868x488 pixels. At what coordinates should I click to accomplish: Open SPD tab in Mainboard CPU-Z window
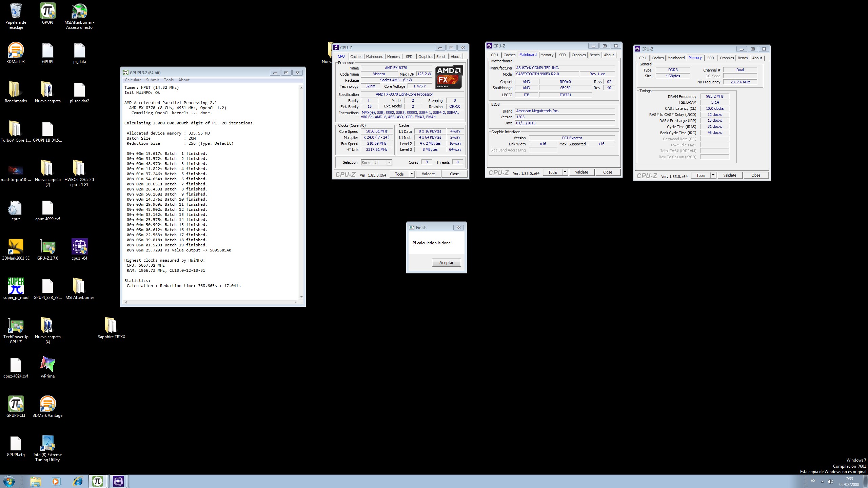pyautogui.click(x=562, y=55)
